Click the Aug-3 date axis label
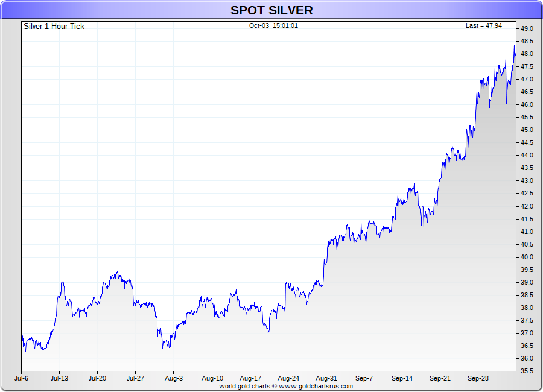The image size is (543, 392). [x=174, y=378]
